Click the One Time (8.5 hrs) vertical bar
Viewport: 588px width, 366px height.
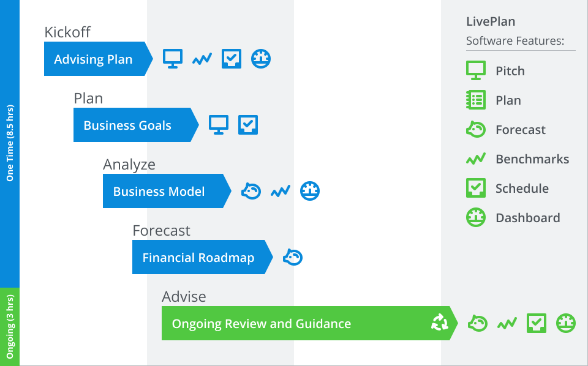point(10,144)
